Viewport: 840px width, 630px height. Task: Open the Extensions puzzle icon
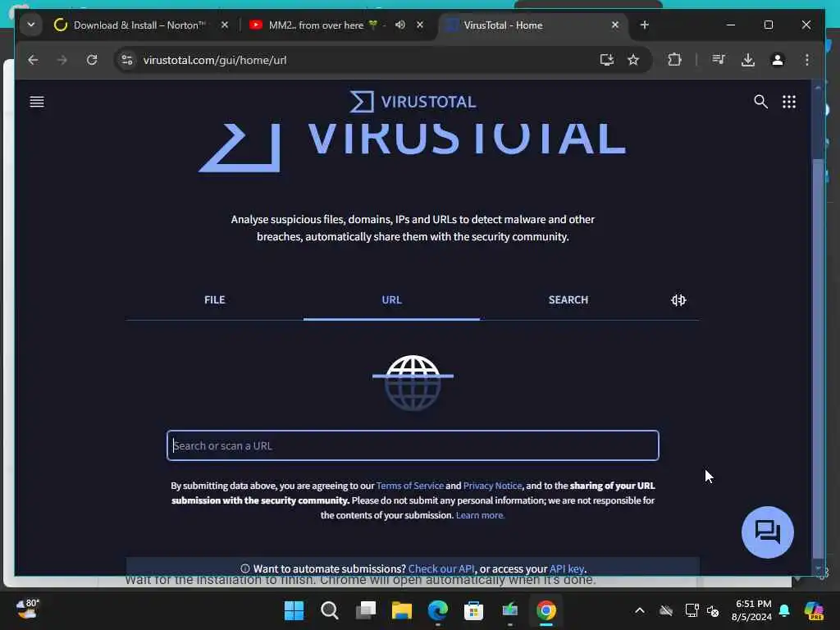[674, 60]
